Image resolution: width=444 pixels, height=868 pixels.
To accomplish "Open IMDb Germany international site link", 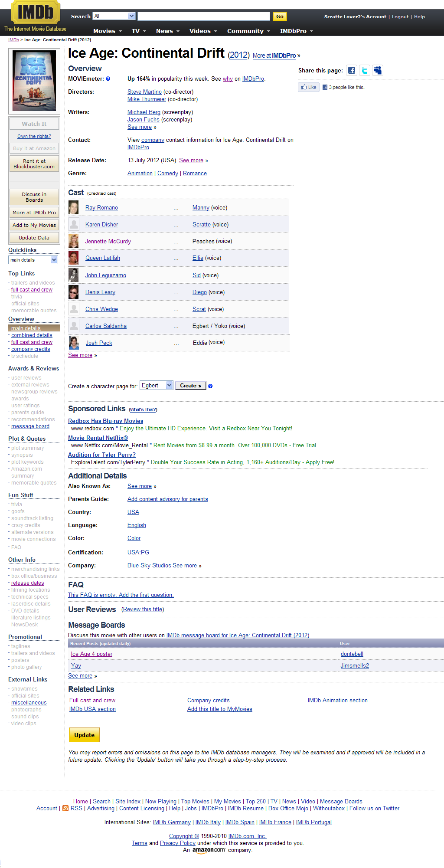I will [172, 822].
